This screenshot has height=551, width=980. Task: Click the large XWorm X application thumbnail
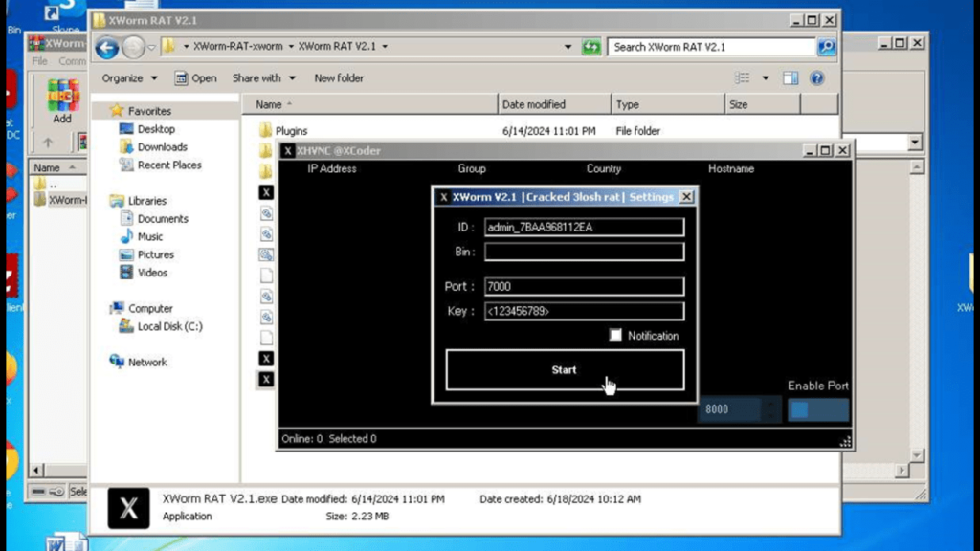coord(128,508)
